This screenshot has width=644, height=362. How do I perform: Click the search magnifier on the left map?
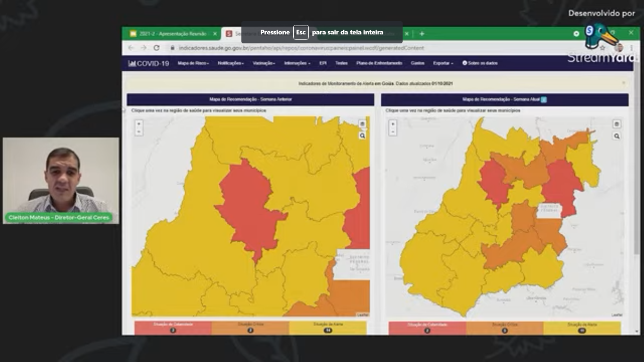click(x=362, y=136)
